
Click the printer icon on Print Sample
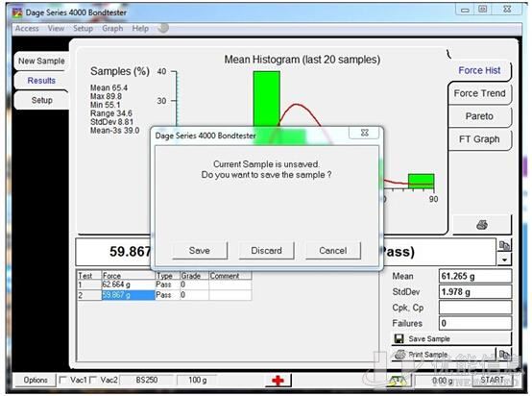pos(400,355)
